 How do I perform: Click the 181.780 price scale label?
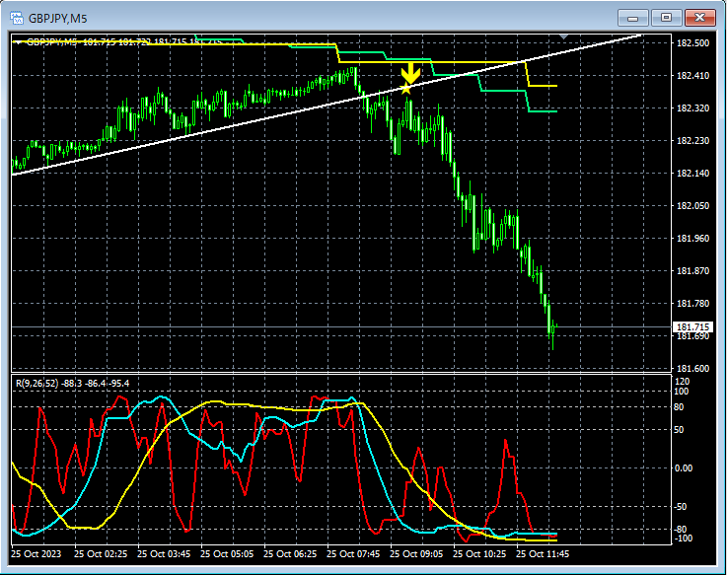pos(693,303)
